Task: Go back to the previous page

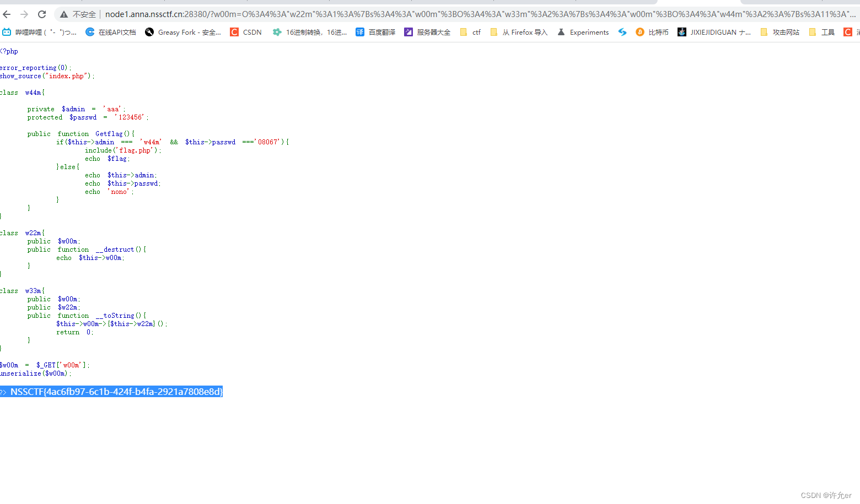Action: [7, 14]
